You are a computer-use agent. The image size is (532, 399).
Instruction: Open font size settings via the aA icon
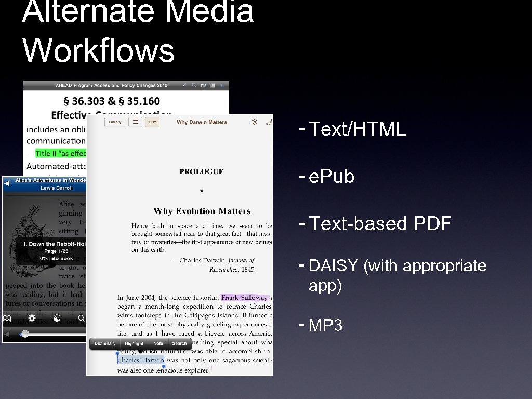269,122
